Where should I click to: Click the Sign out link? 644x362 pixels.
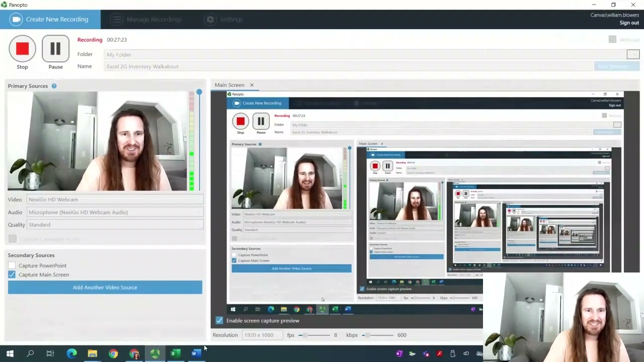[629, 23]
